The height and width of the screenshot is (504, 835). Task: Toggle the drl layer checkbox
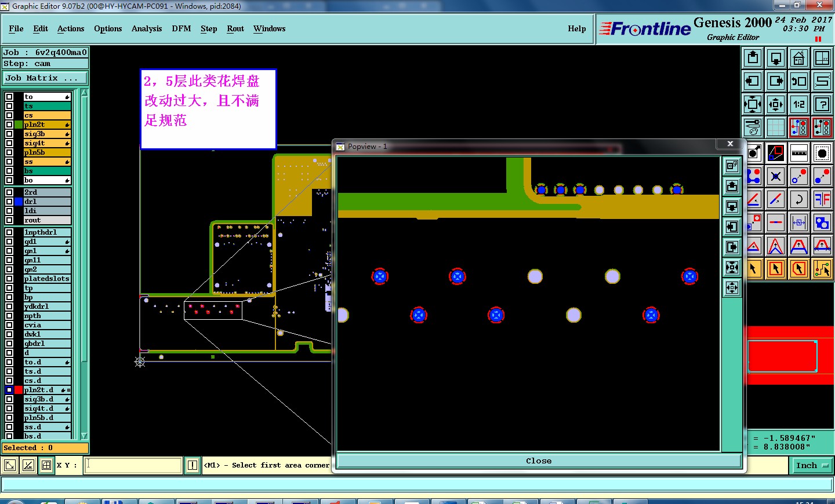pos(9,202)
